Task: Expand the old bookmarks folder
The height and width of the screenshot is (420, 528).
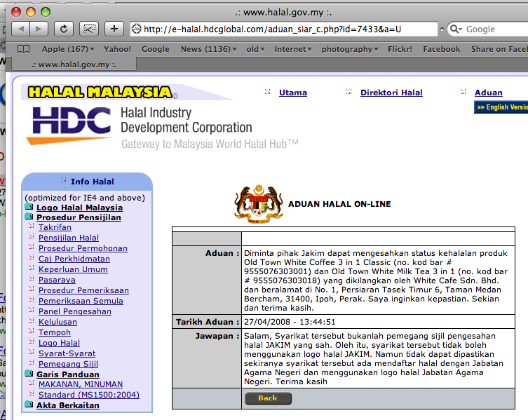Action: (x=255, y=49)
